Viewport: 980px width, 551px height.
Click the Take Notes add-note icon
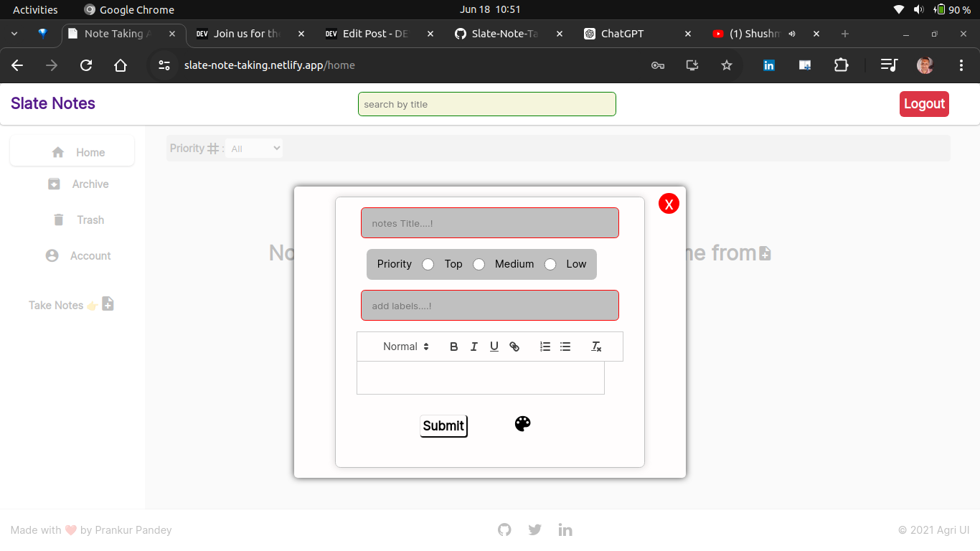click(x=108, y=304)
